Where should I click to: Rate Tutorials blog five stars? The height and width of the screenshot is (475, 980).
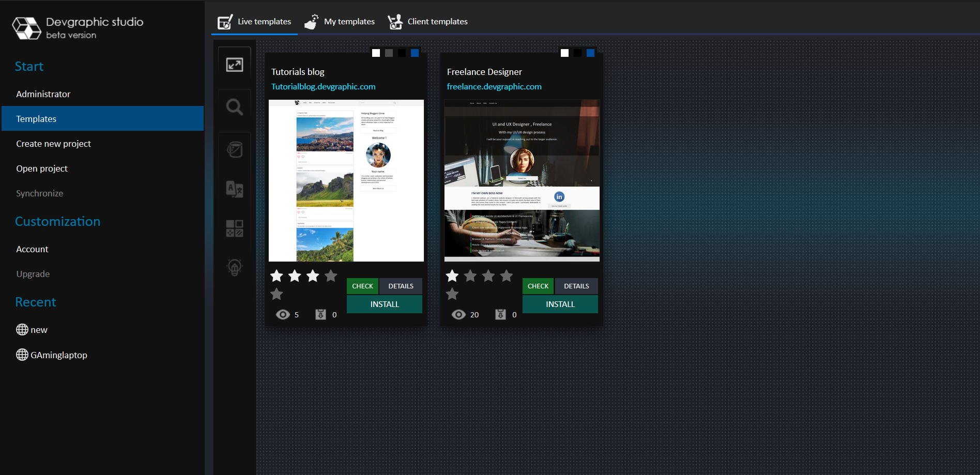tap(277, 294)
